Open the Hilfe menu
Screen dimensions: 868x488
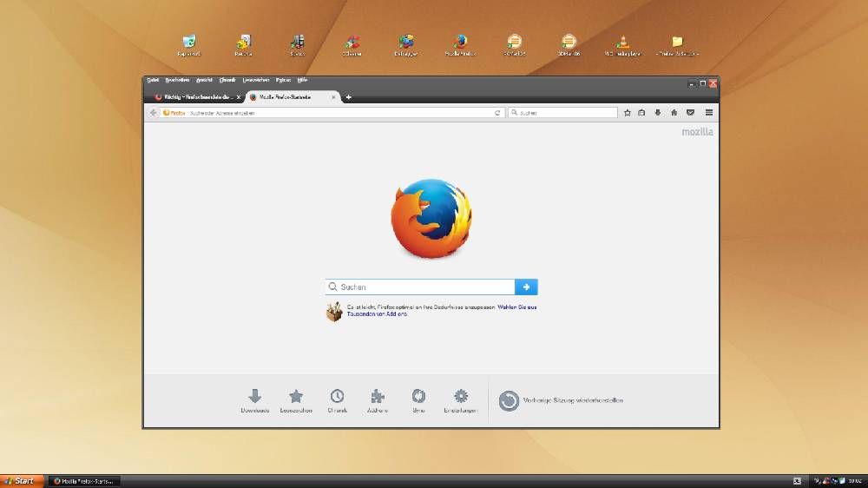click(302, 80)
